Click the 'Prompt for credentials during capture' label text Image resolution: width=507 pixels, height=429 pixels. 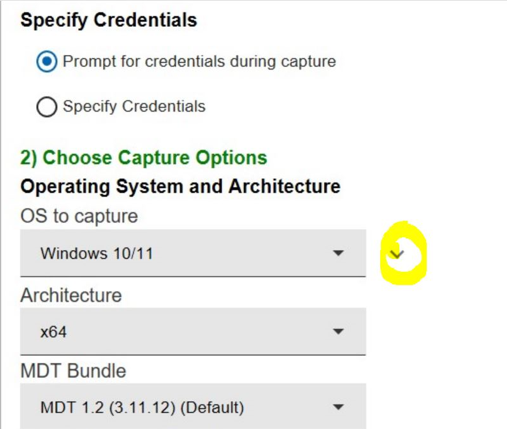199,62
